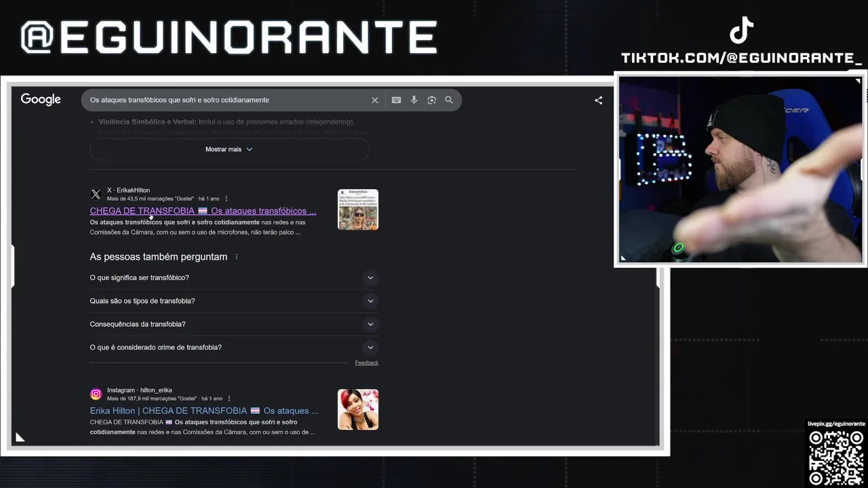868x488 pixels.
Task: Click 'livepix.gg/eguinorante' text
Action: click(836, 424)
